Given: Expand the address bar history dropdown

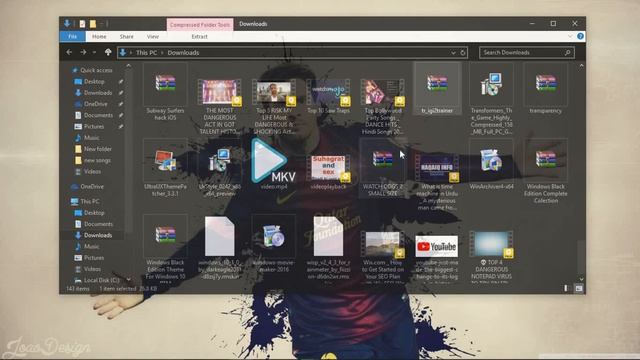Looking at the screenshot, I should (453, 53).
